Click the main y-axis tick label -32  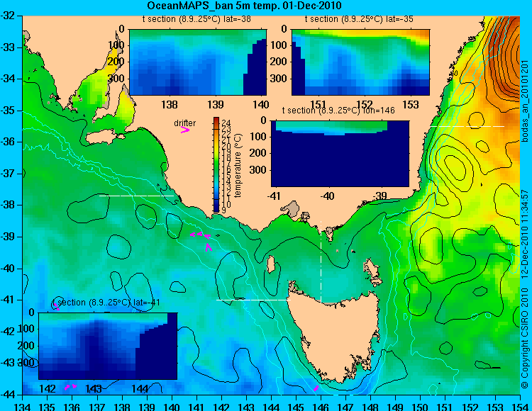(8, 16)
